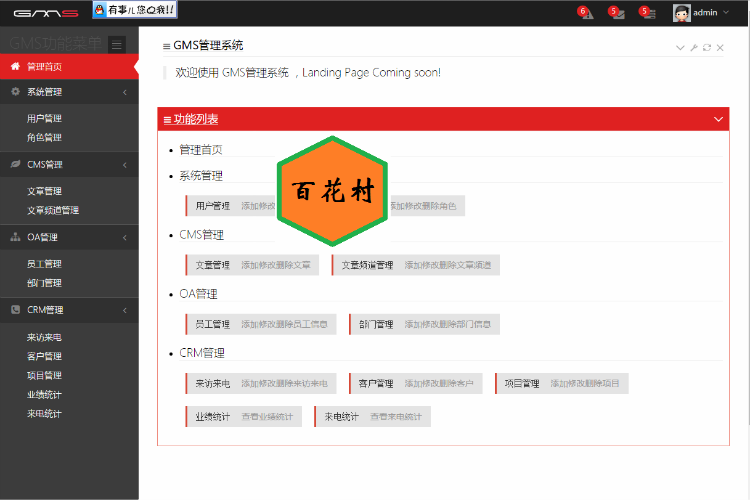This screenshot has height=500, width=750.
Task: Select 员工管理 in sidebar
Action: [44, 264]
